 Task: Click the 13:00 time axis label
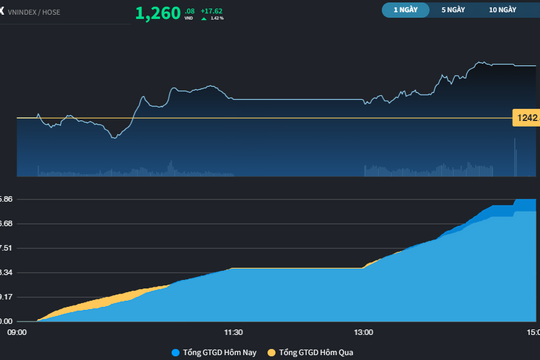(364, 332)
